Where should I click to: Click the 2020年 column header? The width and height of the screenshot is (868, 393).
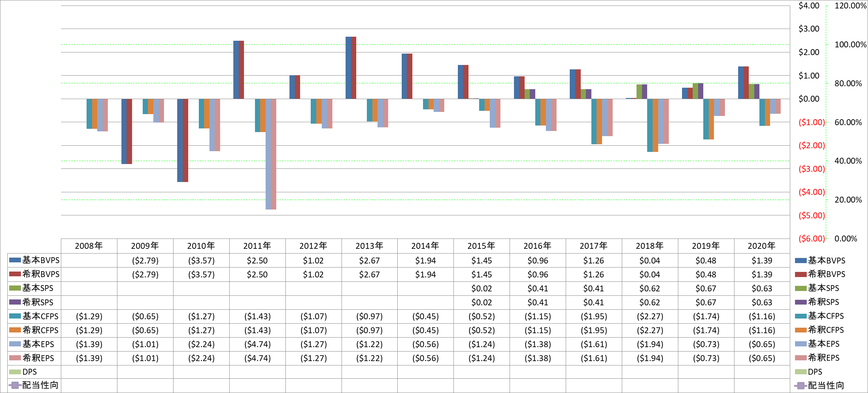[762, 246]
